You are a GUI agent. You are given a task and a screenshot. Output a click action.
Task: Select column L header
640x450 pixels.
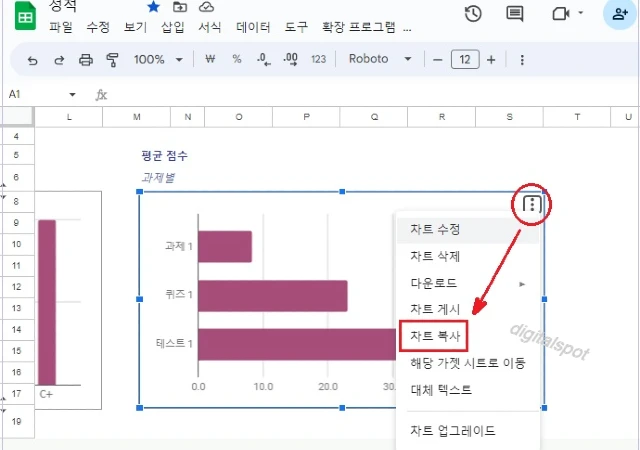tap(69, 117)
